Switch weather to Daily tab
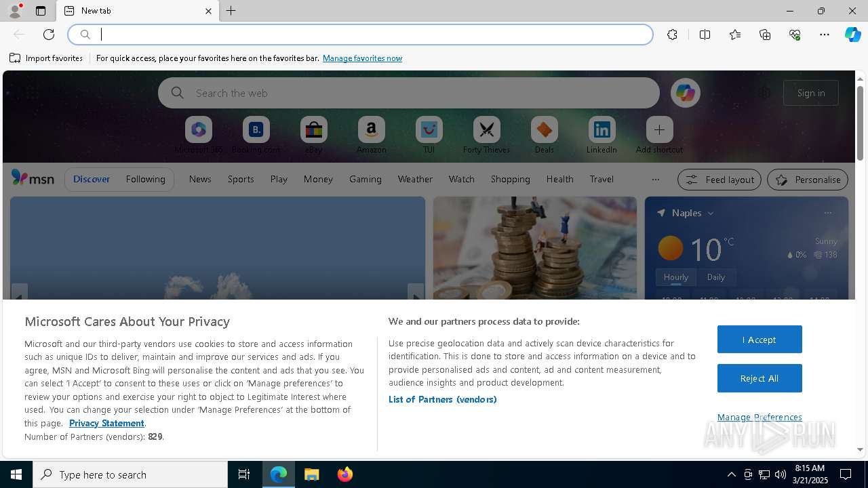Screen dimensions: 868x488 (716, 277)
